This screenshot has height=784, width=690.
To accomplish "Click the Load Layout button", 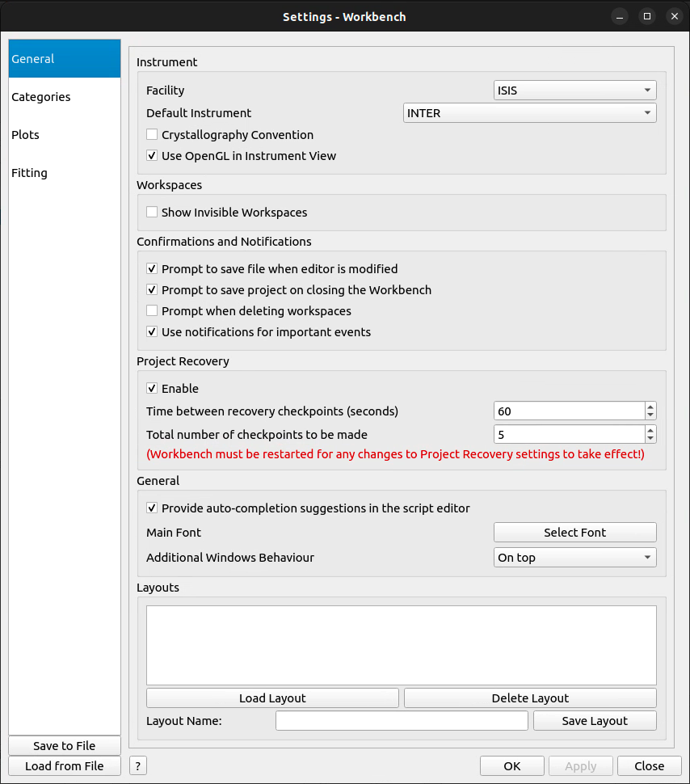I will click(x=272, y=698).
